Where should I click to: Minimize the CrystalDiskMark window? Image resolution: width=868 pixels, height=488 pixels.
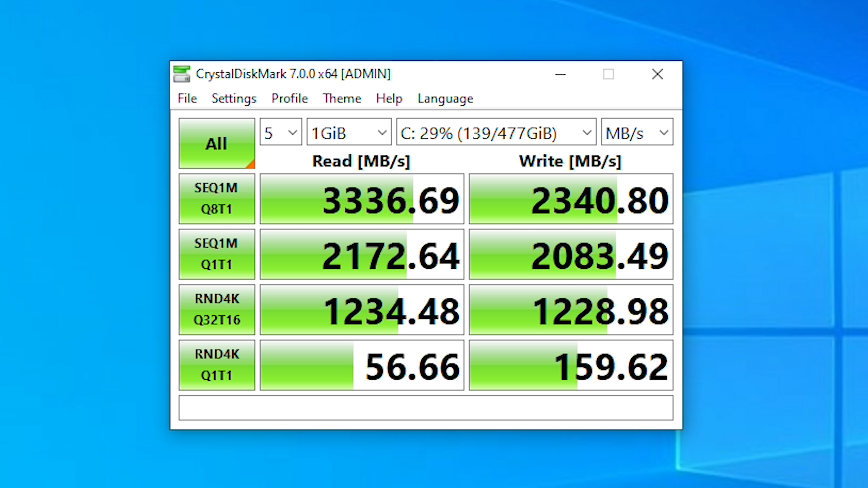(560, 74)
